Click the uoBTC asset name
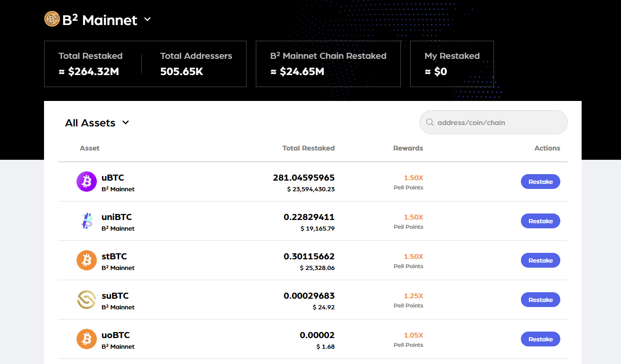 [x=115, y=335]
